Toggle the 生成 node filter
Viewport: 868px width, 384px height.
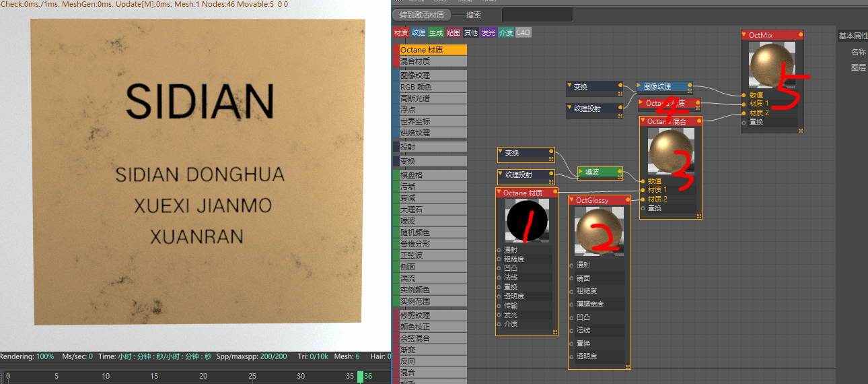(x=435, y=32)
